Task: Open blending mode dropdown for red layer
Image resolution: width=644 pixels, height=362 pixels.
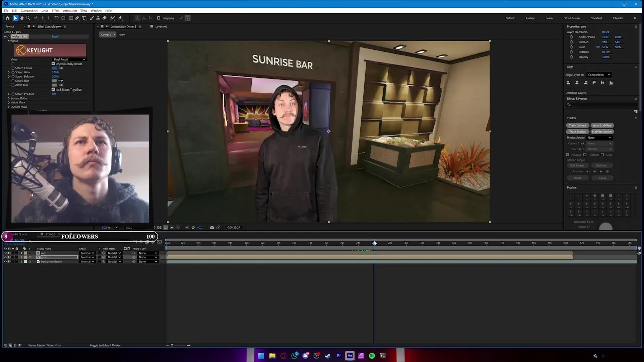Action: 87,253
